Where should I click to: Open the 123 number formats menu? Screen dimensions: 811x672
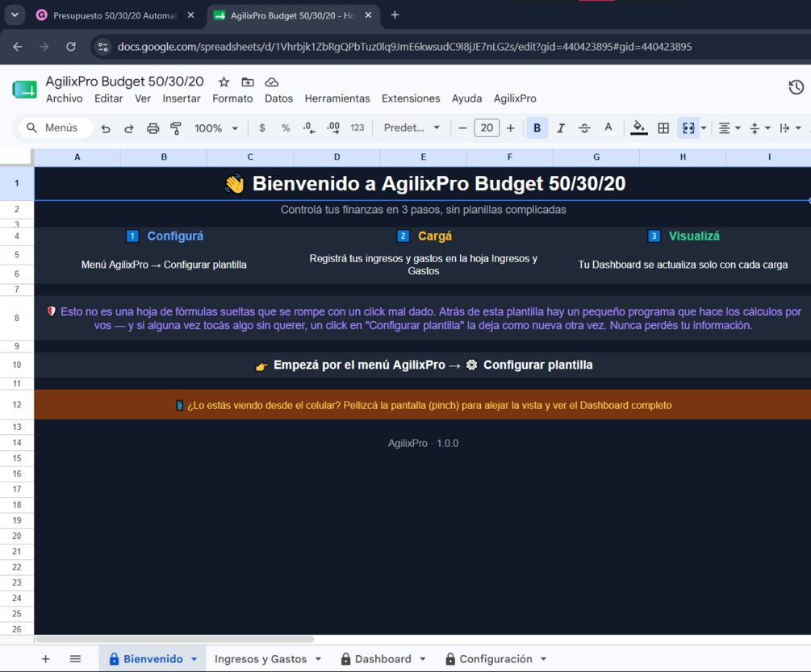(x=357, y=127)
